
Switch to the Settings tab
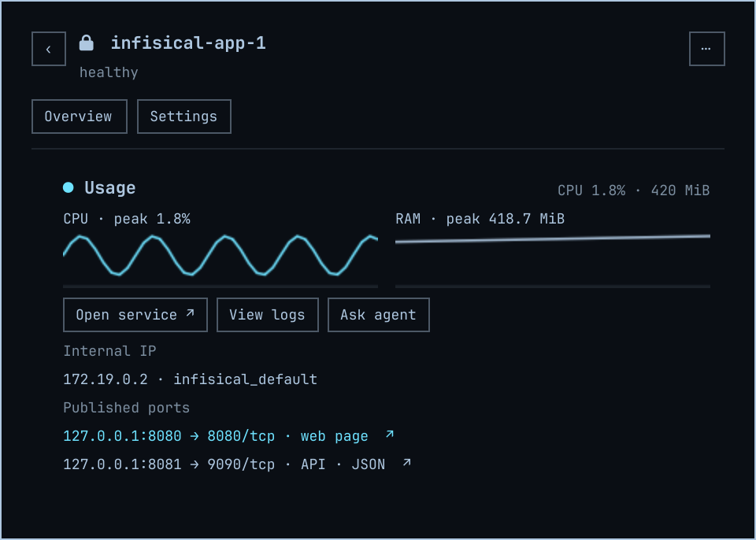184,117
